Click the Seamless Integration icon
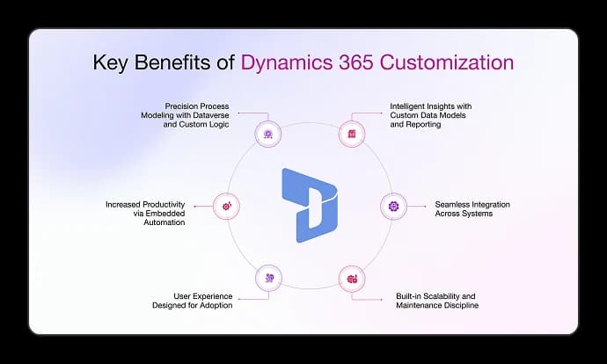607x364 pixels. click(x=392, y=207)
